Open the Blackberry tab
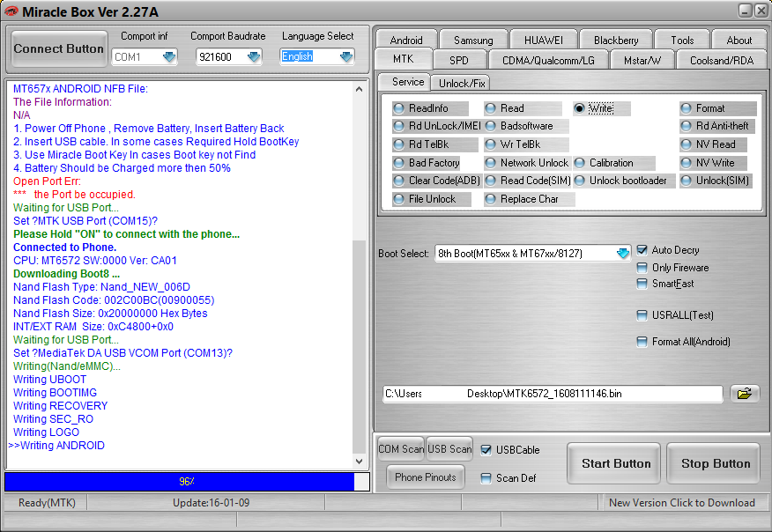This screenshot has width=772, height=532. click(616, 40)
